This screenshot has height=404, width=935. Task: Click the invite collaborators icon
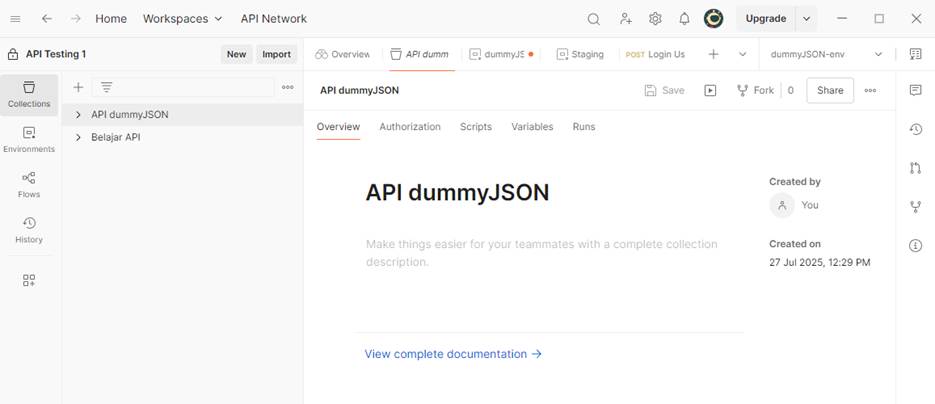tap(625, 19)
